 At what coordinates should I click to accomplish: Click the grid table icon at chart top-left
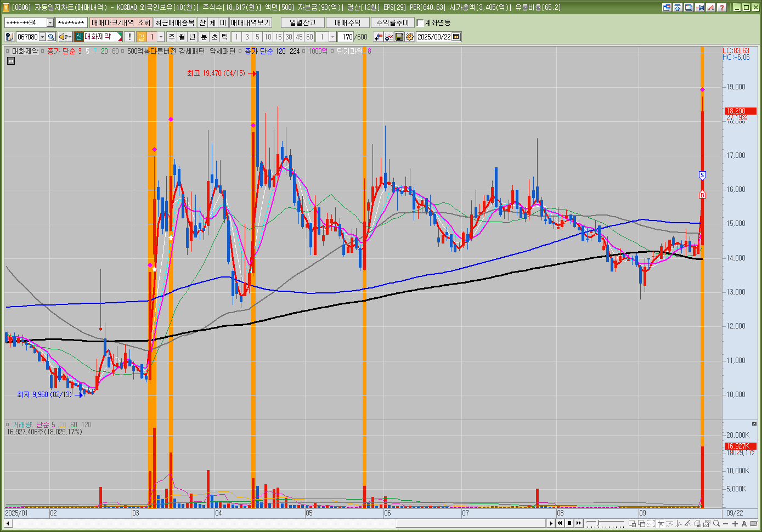tap(10, 61)
